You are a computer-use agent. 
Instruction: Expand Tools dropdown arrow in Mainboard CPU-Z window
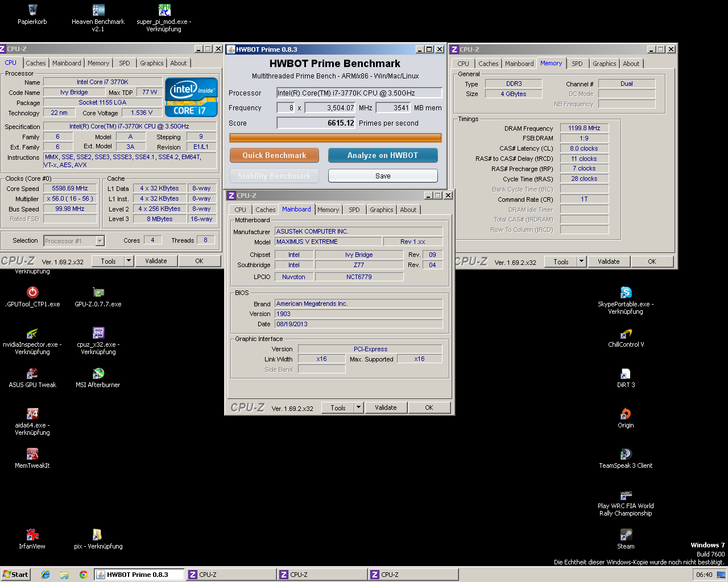[358, 408]
